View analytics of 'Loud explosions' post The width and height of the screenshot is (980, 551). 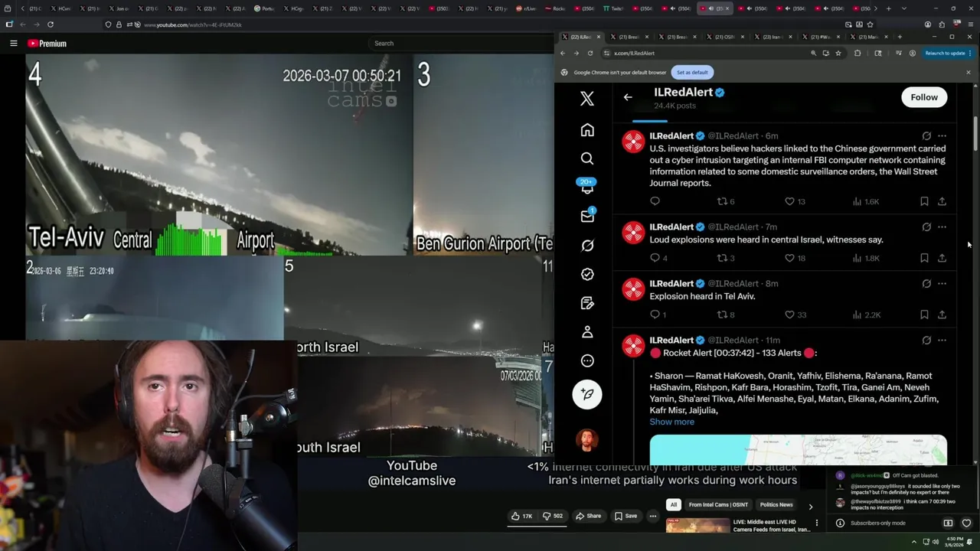865,258
